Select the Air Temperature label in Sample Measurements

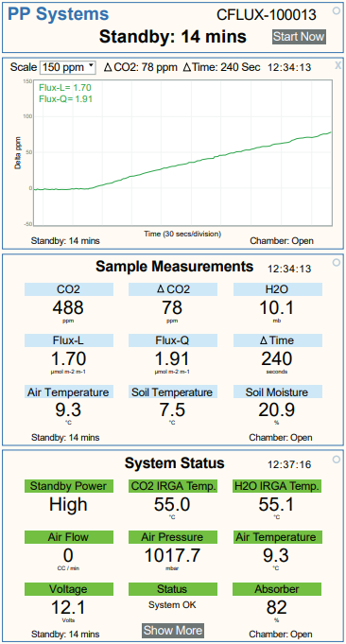pos(69,392)
